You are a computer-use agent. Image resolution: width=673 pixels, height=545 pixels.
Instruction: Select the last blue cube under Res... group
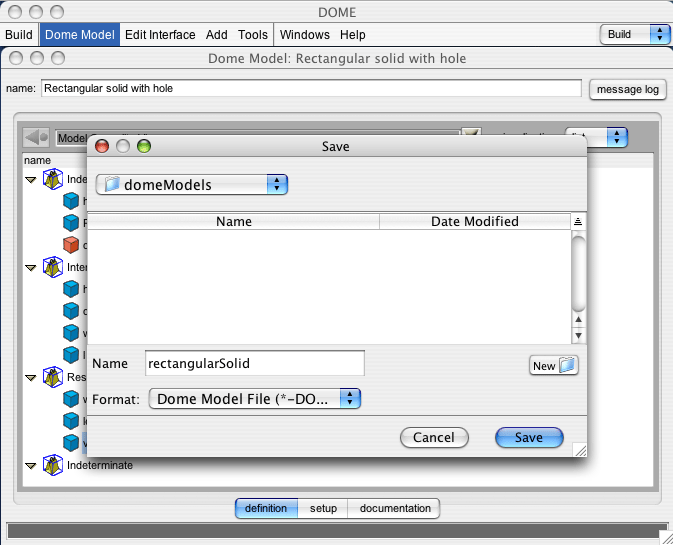[71, 442]
